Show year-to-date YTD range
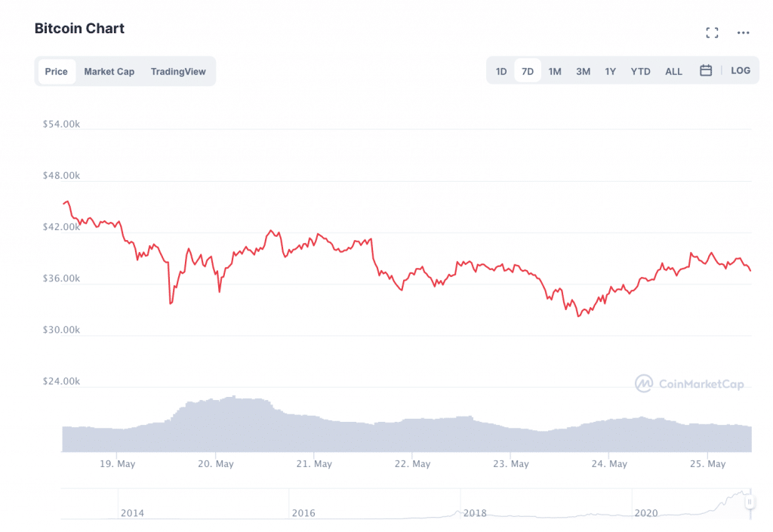Image resolution: width=773 pixels, height=532 pixels. click(x=640, y=72)
